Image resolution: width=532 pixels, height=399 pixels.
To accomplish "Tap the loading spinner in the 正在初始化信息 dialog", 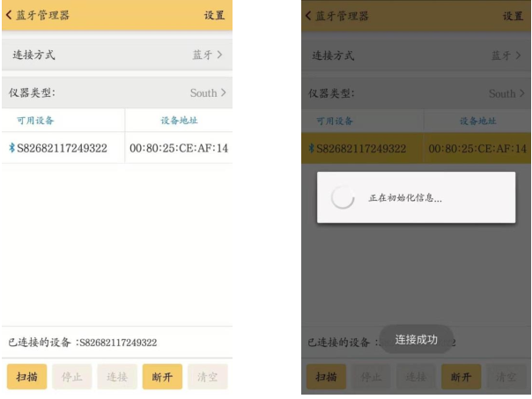I will (x=342, y=198).
